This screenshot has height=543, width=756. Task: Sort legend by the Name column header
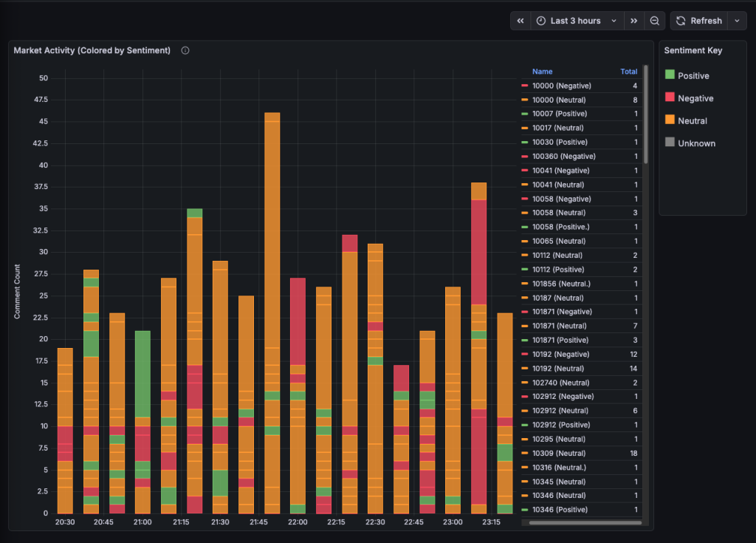point(542,72)
